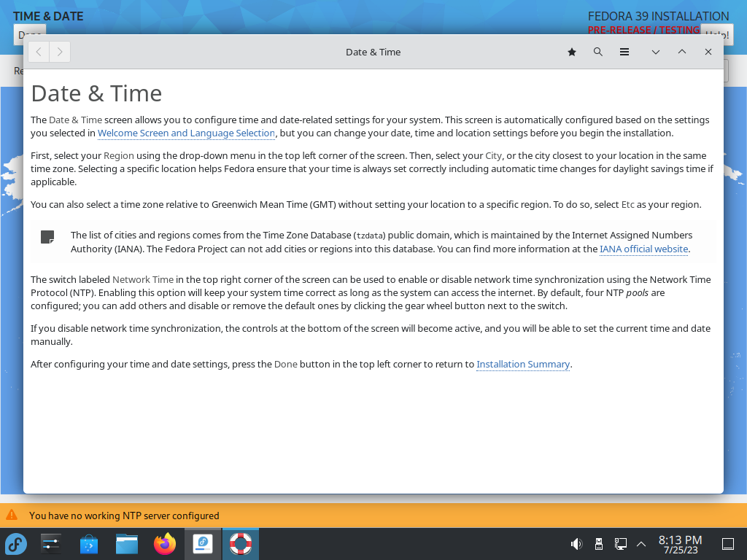Open the clock showing 8:13 PM

pyautogui.click(x=681, y=544)
